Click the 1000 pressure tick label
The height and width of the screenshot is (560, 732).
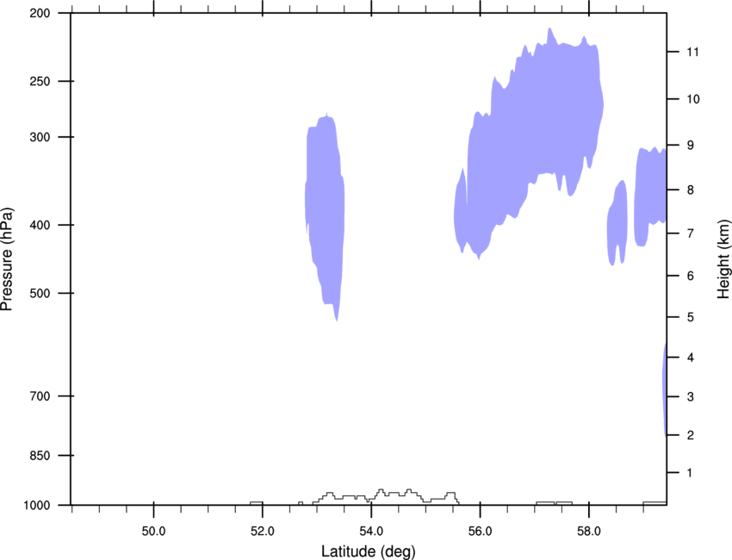[x=37, y=506]
